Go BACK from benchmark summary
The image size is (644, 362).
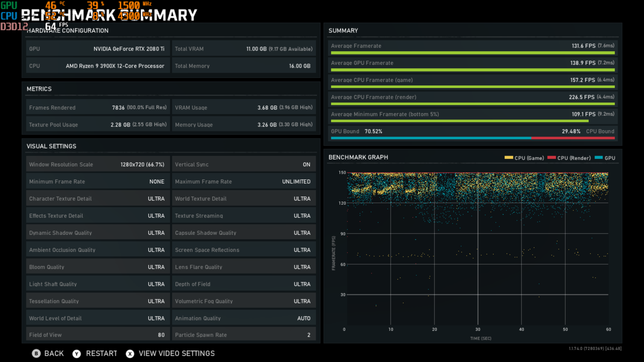[54, 353]
